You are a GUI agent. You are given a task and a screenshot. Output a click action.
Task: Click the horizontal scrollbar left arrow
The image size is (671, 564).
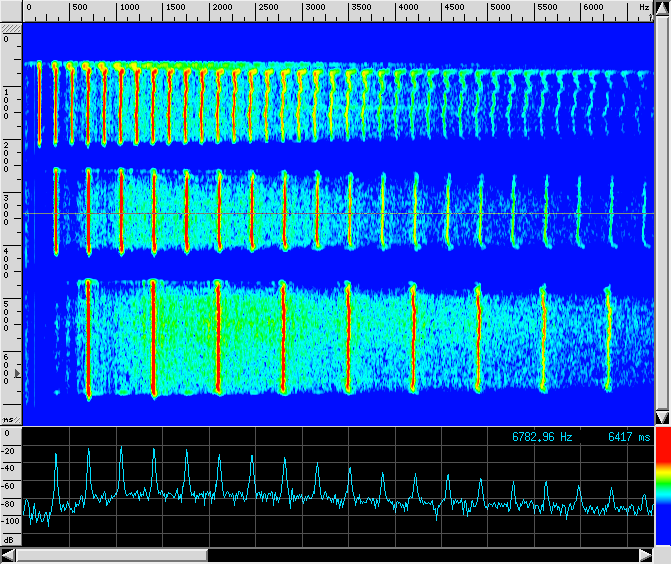8,555
